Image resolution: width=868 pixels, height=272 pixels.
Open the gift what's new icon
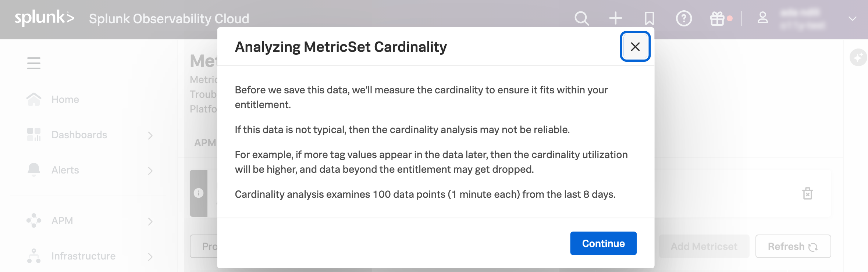coord(717,18)
